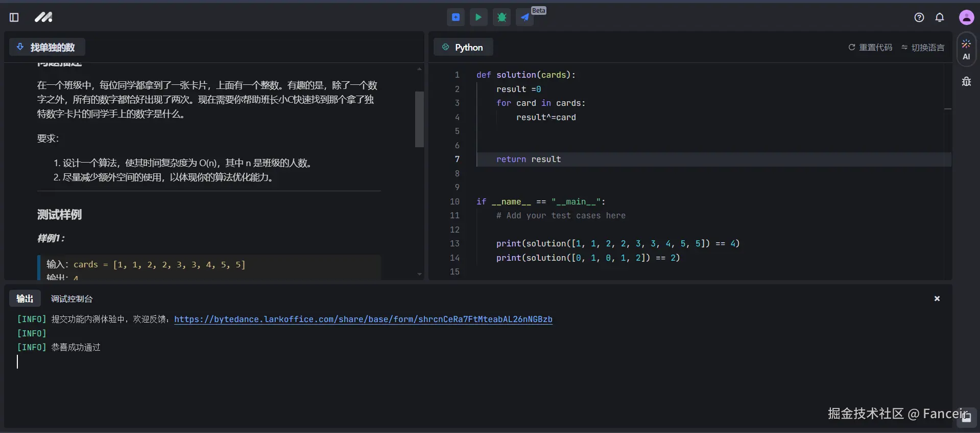
Task: Switch to the 输出 tab
Action: (25, 299)
